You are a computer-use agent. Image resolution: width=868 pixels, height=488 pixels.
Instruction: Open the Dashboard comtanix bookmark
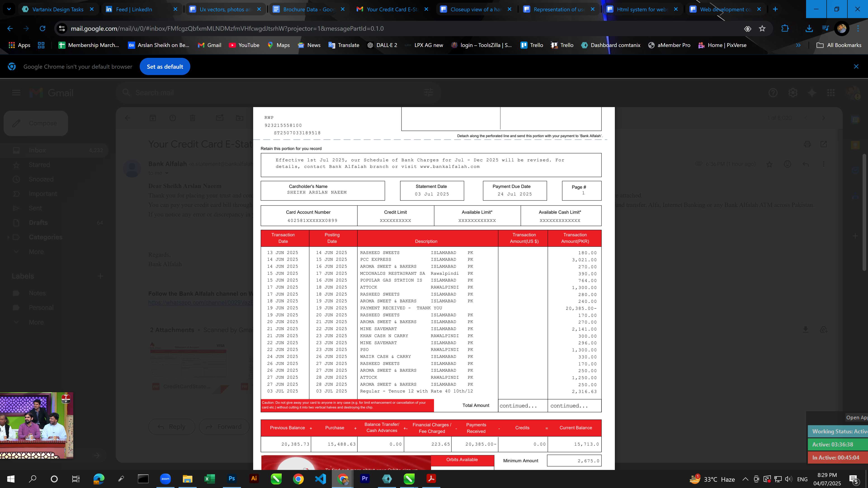tap(611, 45)
